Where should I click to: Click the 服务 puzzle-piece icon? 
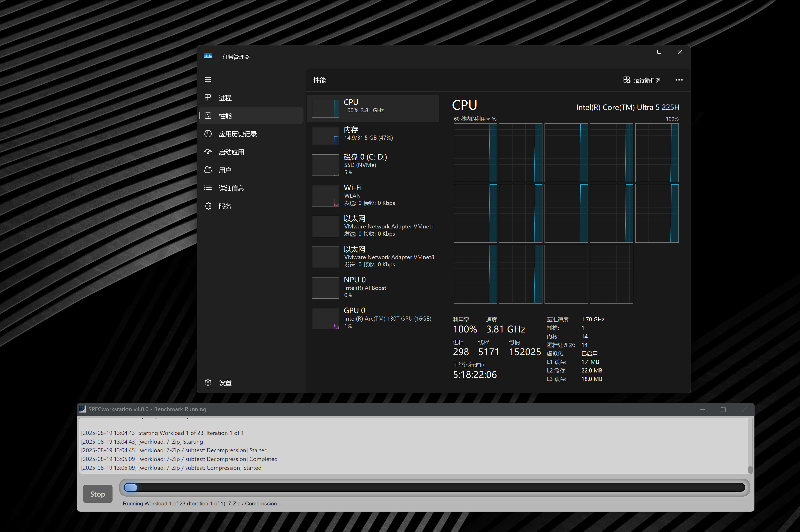coord(208,206)
